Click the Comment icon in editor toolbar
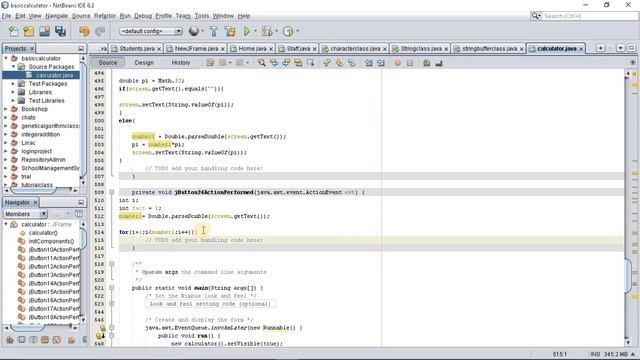This screenshot has width=640, height=360. pos(427,63)
